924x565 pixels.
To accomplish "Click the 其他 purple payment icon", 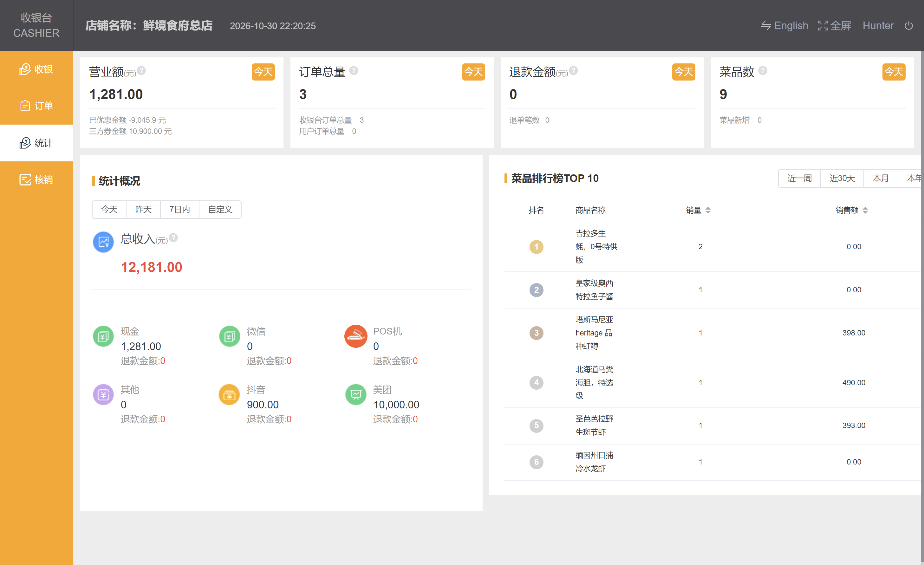I will click(103, 394).
